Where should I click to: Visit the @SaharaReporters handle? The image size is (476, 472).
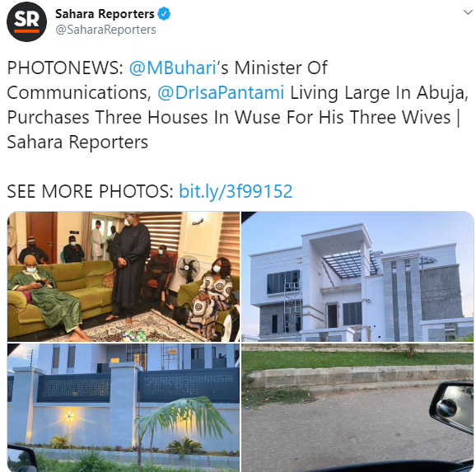105,30
